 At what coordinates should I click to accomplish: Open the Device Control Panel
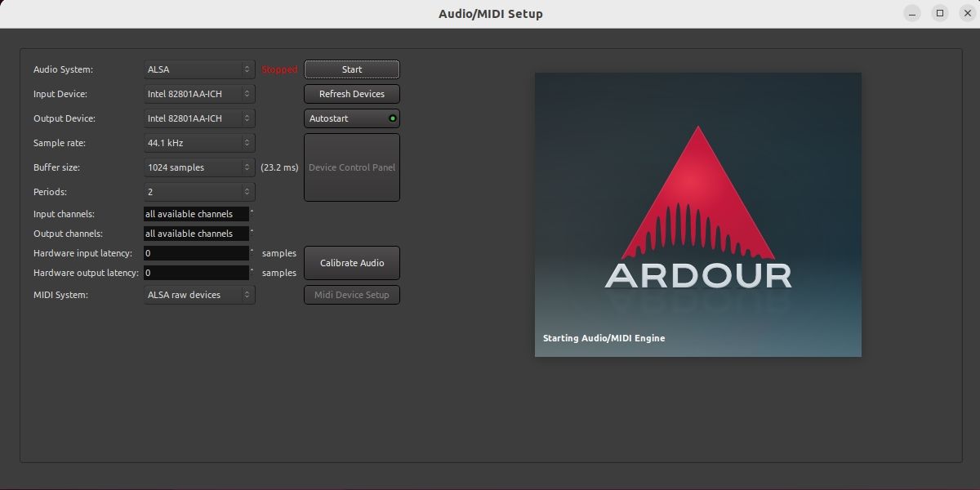pos(351,167)
